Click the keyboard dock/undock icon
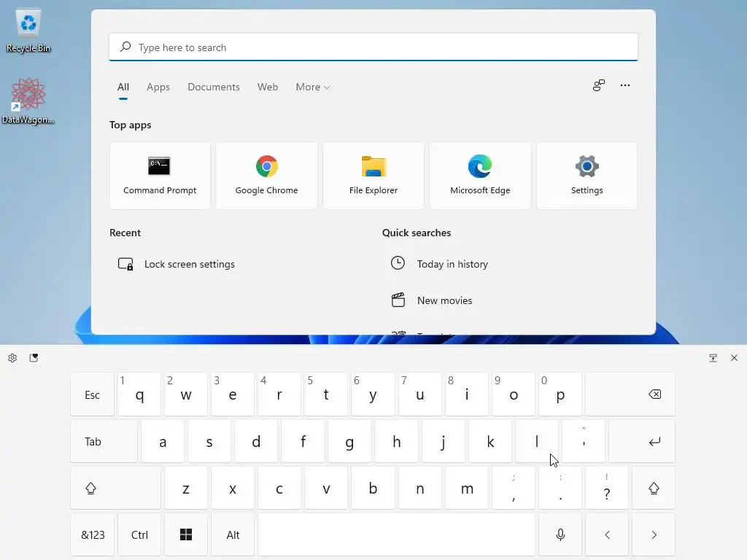Viewport: 747px width, 560px height. 713,357
